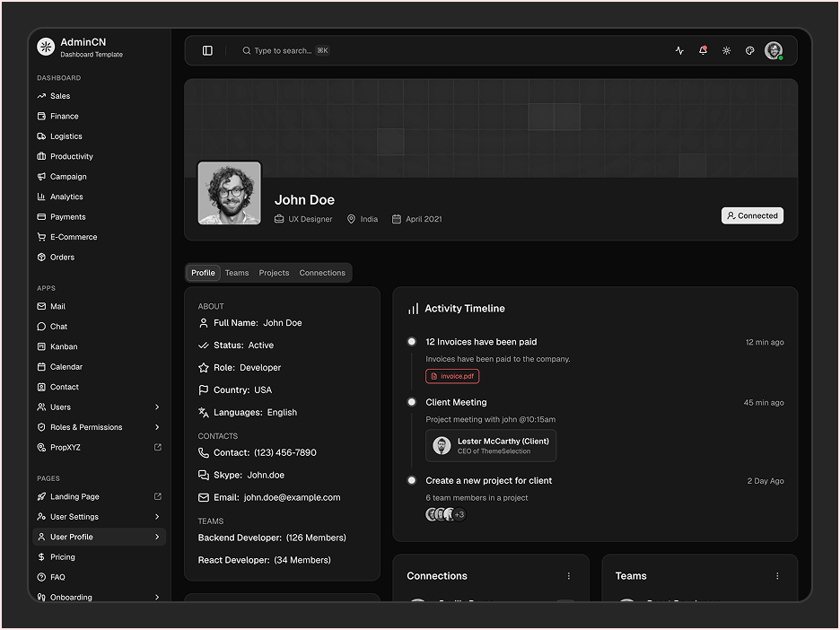Click the Connected button
840x630 pixels.
[x=752, y=215]
